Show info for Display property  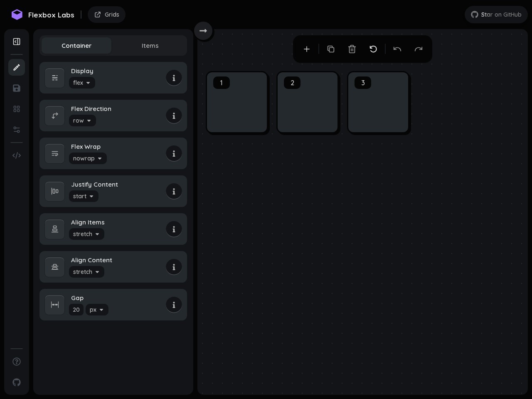(174, 78)
